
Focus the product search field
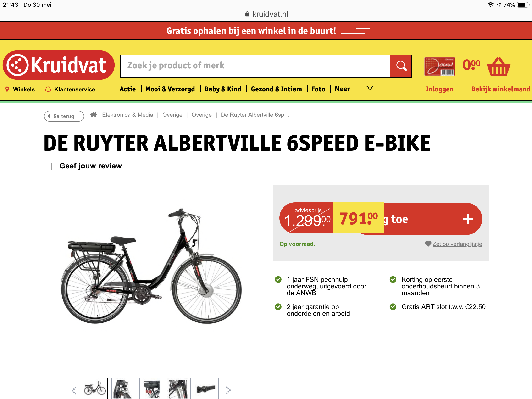255,66
